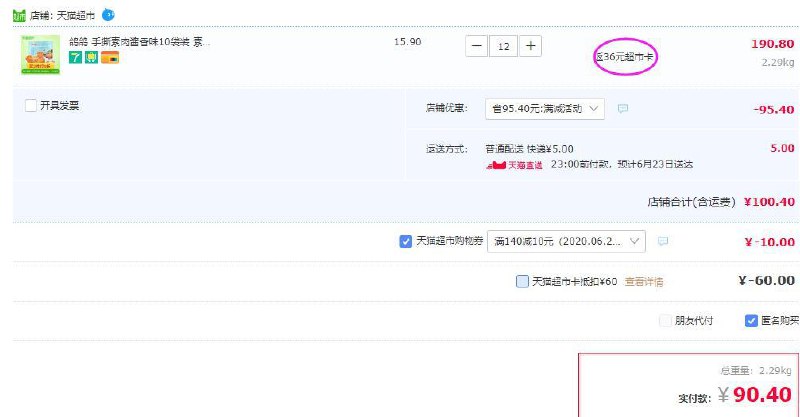The height and width of the screenshot is (417, 800).
Task: Click the blue chat icon beside 天猫超市
Action: (x=108, y=15)
